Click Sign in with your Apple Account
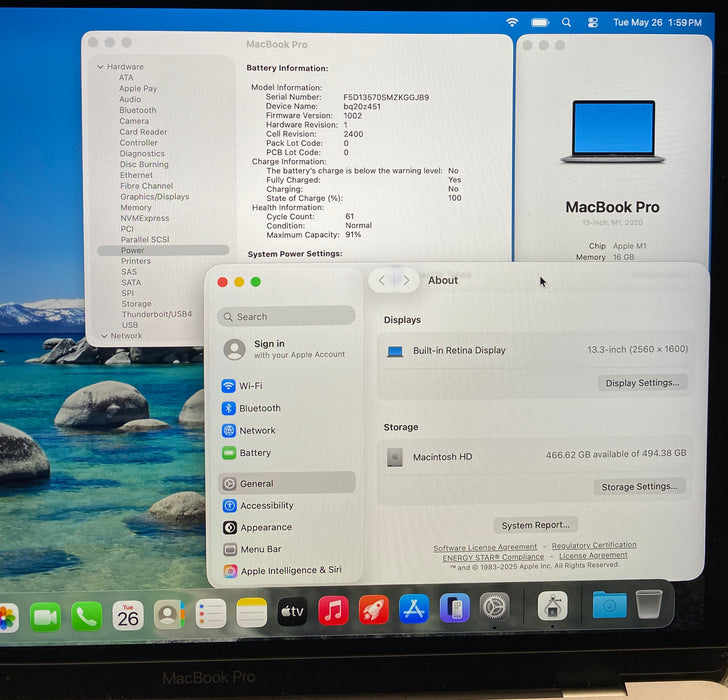Screen dimensions: 728x700 click(287, 349)
